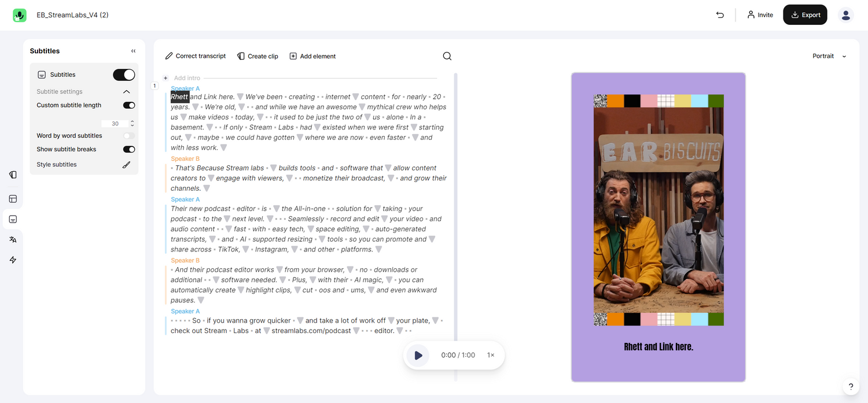Select the Correct transcript pencil tool
The height and width of the screenshot is (403, 868).
tap(196, 56)
